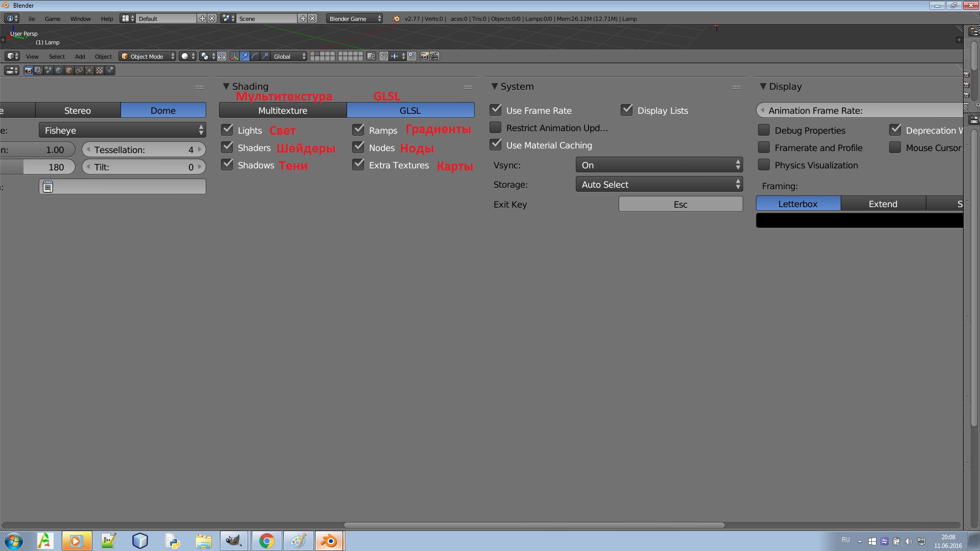Screen dimensions: 980x551
Task: Open the Physics properties tab icon
Action: click(x=110, y=70)
